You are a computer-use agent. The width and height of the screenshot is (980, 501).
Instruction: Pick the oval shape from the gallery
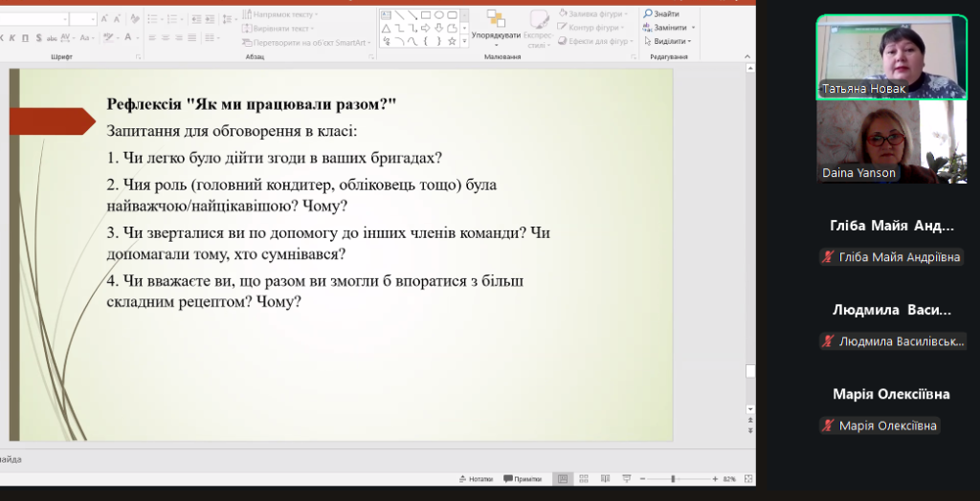pyautogui.click(x=439, y=15)
